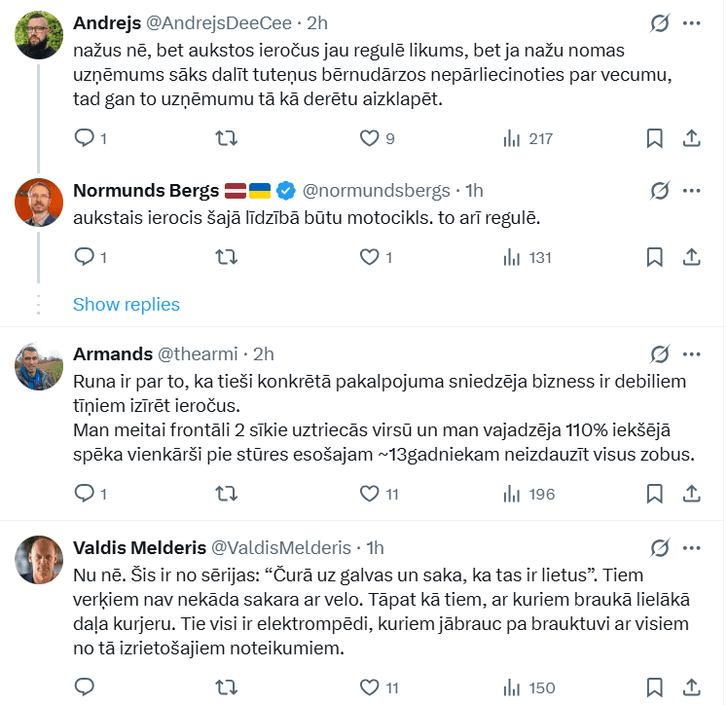This screenshot has height=705, width=728.
Task: Open more options menu on Armands's tweet
Action: [691, 352]
